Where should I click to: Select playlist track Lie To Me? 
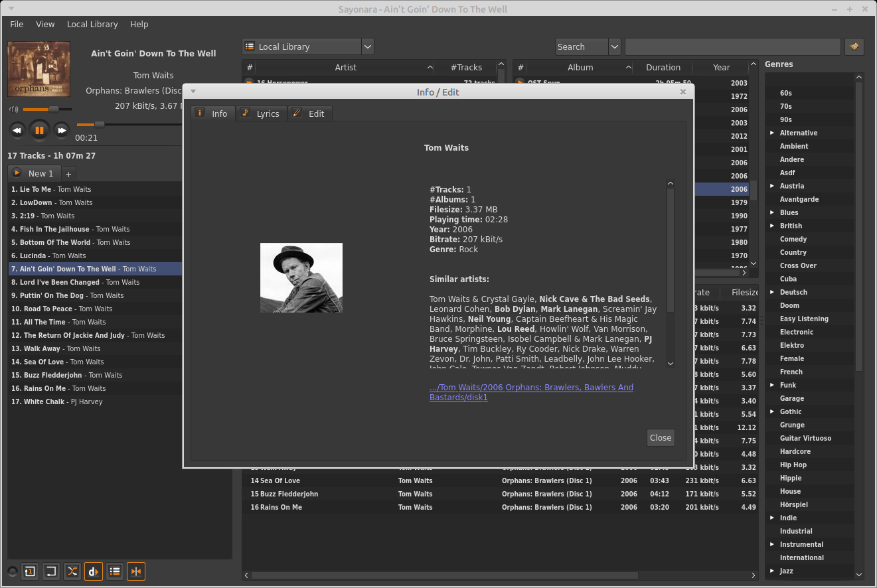point(95,189)
